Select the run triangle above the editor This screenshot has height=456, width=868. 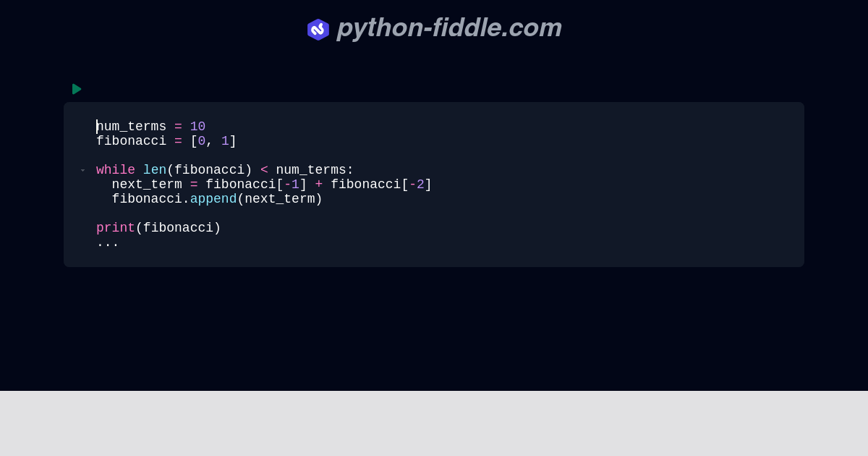pos(77,89)
